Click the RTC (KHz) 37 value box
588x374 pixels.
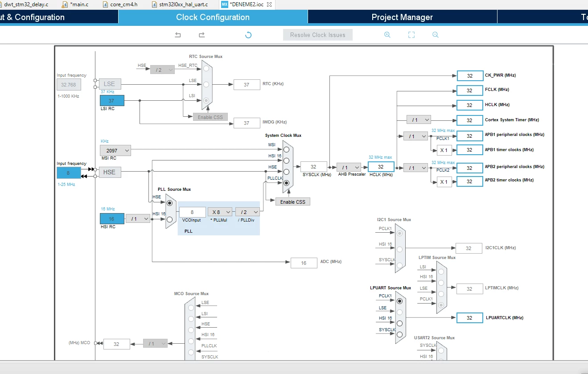247,85
